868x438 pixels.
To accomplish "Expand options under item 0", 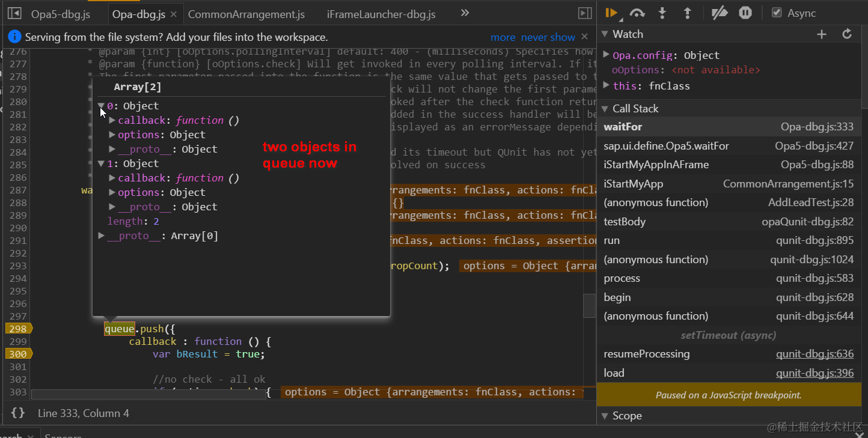I will [x=112, y=135].
